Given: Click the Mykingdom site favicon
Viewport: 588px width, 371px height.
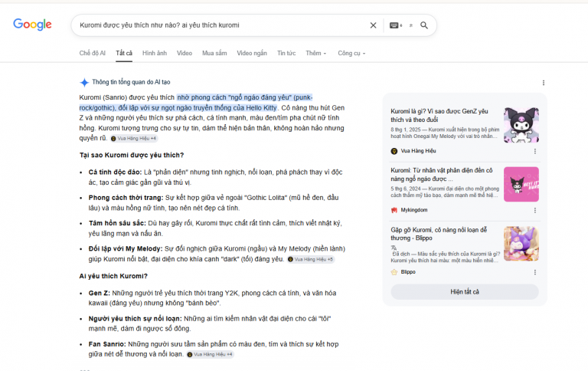Looking at the screenshot, I should tap(394, 210).
